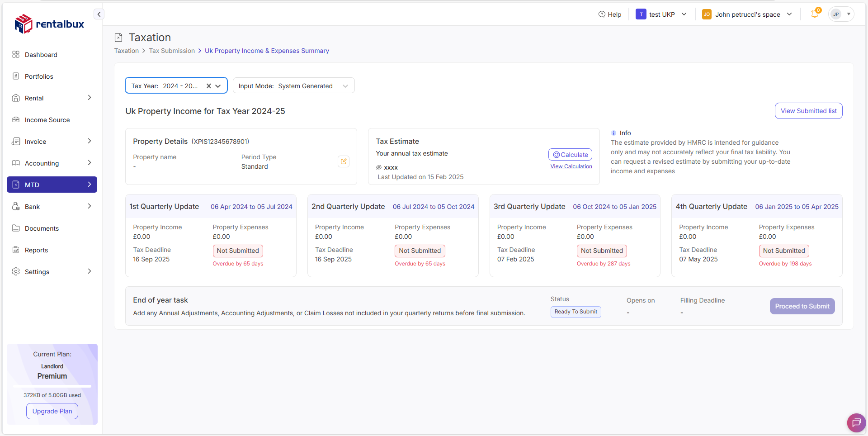
Task: Click the Proceed to Submit button
Action: click(802, 306)
